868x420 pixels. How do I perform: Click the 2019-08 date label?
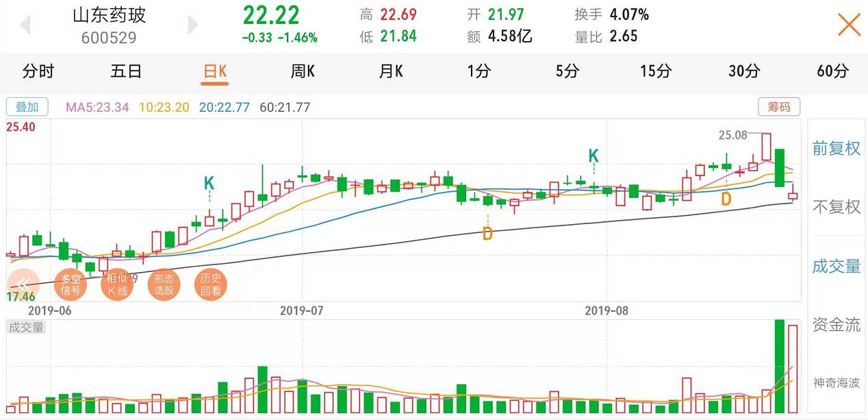click(607, 310)
